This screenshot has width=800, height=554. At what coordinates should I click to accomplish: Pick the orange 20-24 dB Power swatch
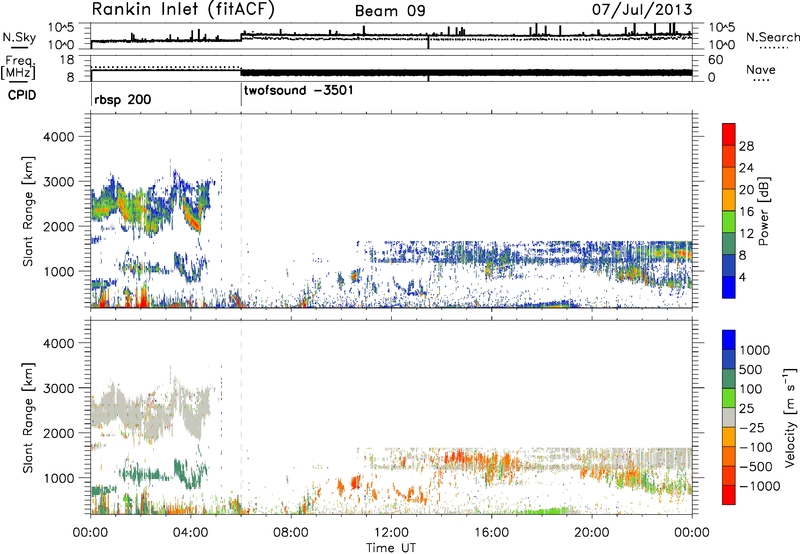pyautogui.click(x=729, y=178)
